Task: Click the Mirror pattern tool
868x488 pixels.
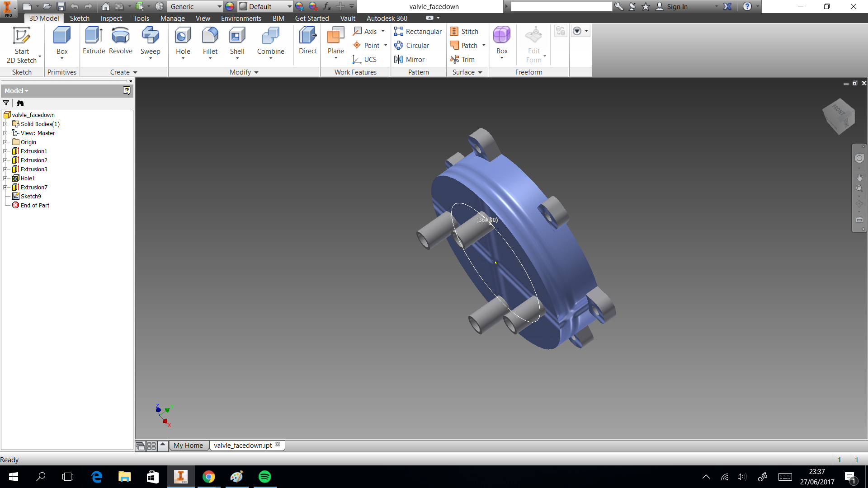Action: pyautogui.click(x=410, y=59)
